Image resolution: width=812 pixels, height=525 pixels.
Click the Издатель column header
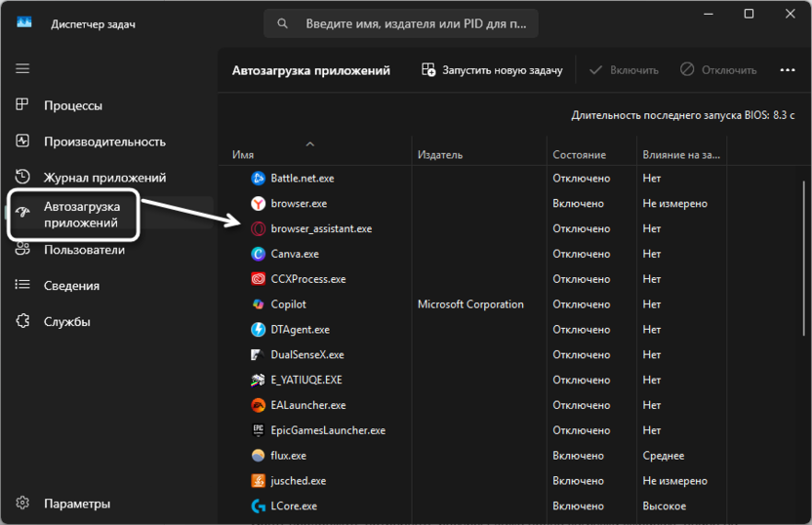440,155
